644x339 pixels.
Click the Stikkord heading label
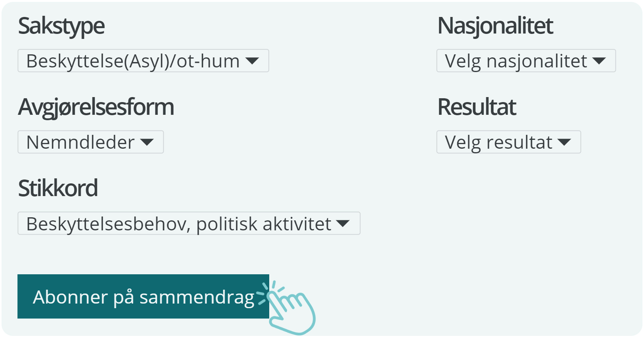[58, 188]
